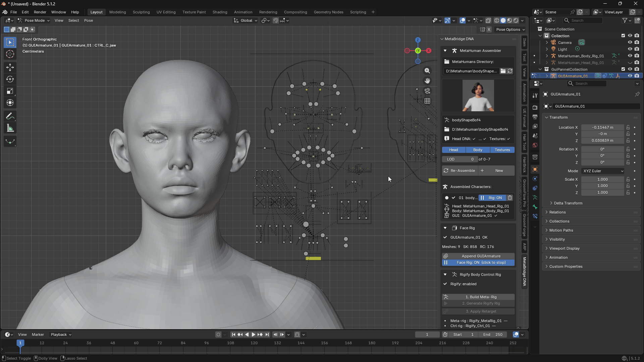644x362 pixels.
Task: Open the Pose Options dropdown
Action: click(x=510, y=29)
